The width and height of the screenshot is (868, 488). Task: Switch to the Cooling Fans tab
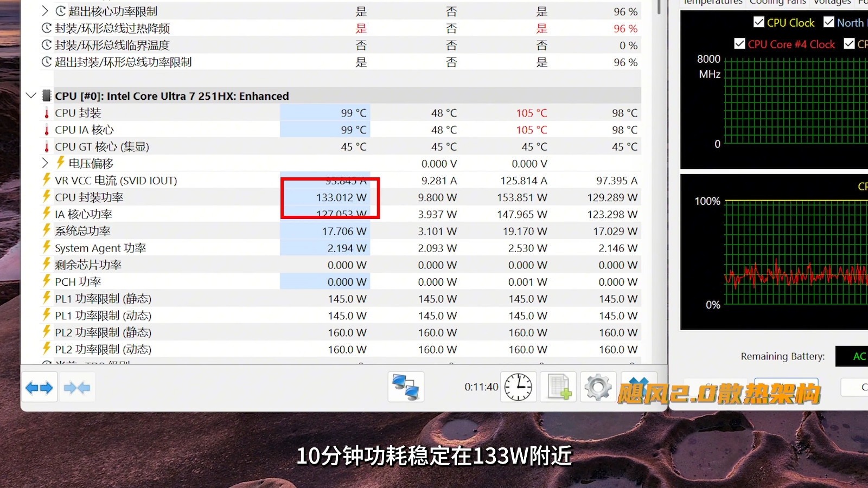click(777, 3)
